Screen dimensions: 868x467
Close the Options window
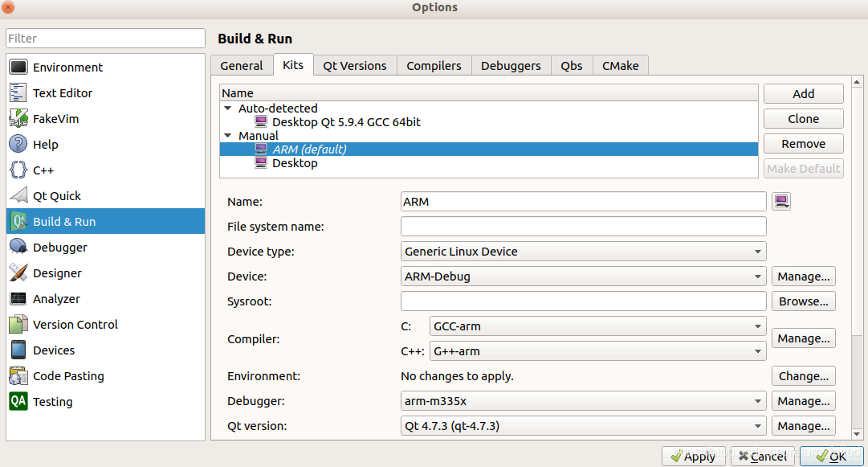point(8,7)
